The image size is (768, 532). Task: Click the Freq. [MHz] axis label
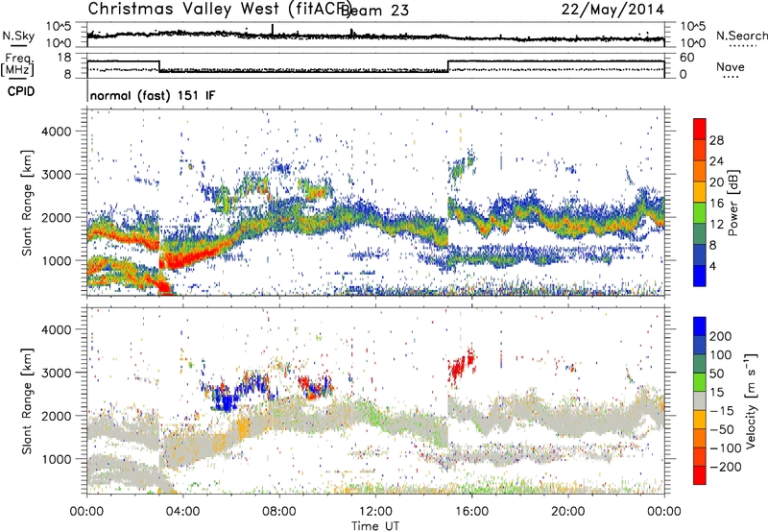17,65
